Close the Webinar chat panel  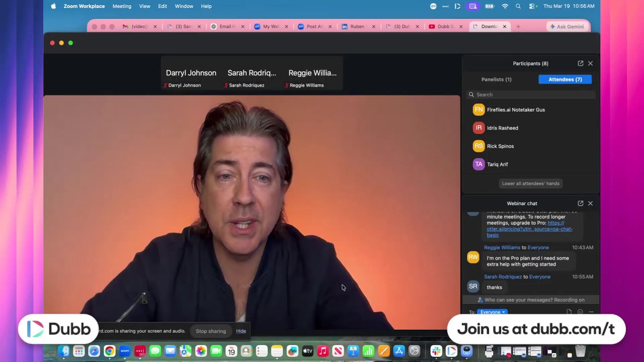(591, 203)
